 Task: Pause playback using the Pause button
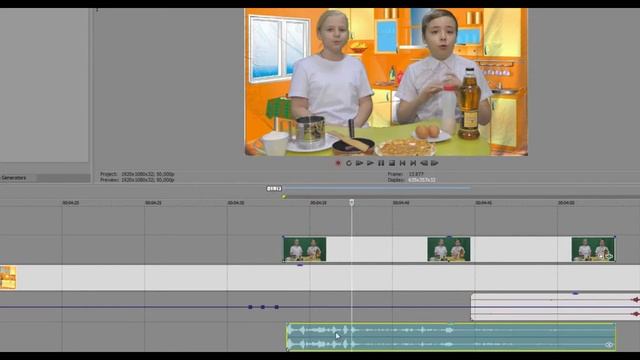tap(381, 163)
